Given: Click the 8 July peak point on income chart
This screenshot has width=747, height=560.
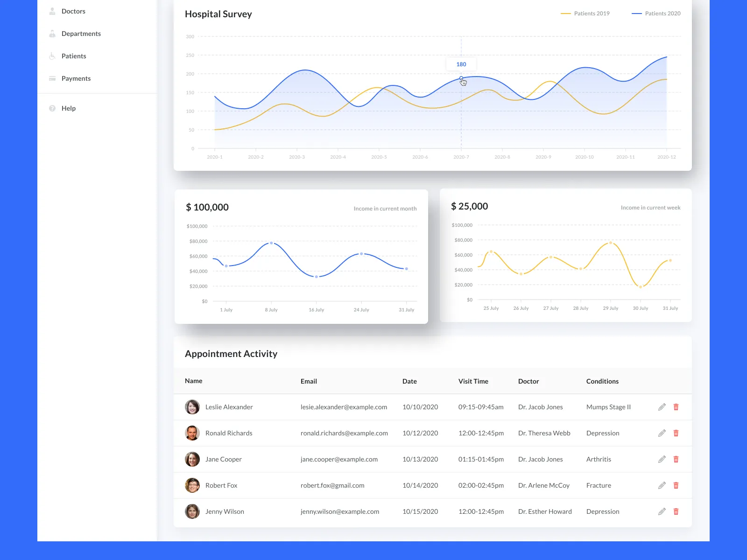Looking at the screenshot, I should pos(271,243).
